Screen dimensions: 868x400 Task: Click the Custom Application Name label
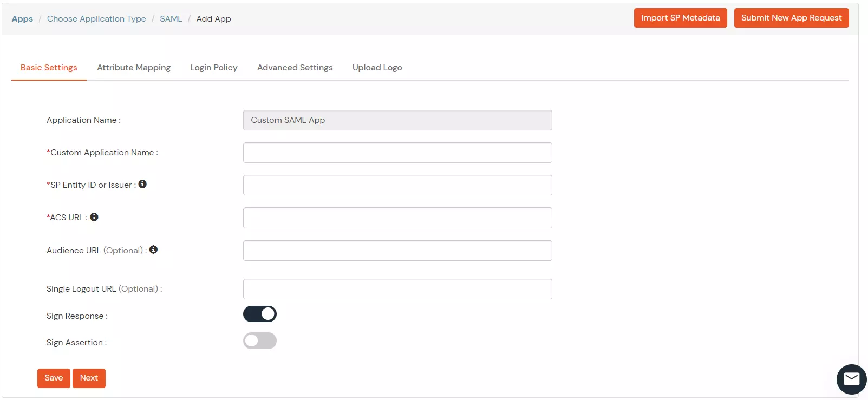coord(102,153)
